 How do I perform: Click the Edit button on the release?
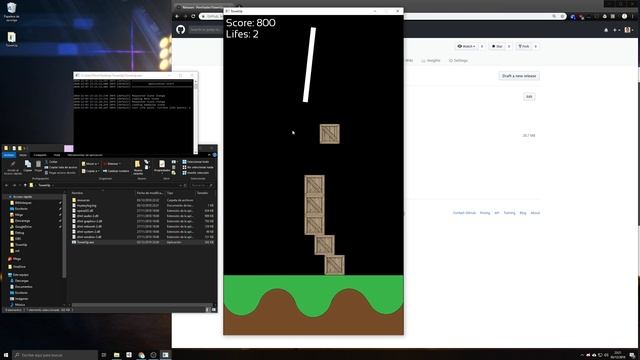[x=529, y=97]
